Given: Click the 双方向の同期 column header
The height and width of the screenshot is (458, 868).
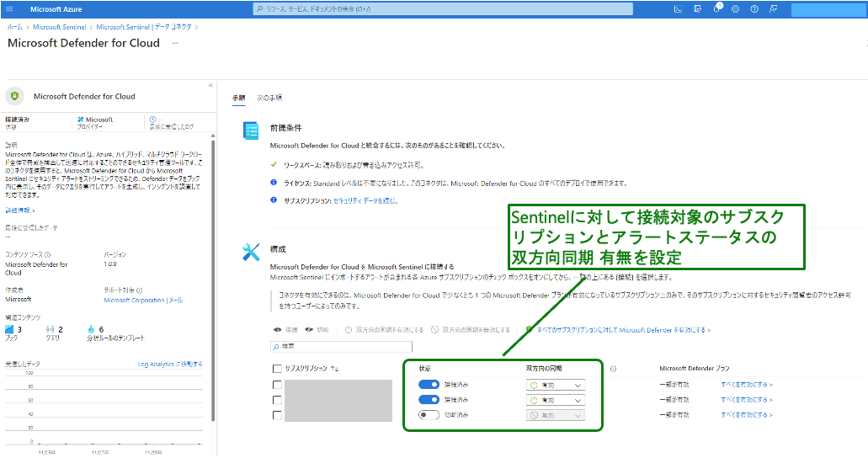Looking at the screenshot, I should click(544, 368).
